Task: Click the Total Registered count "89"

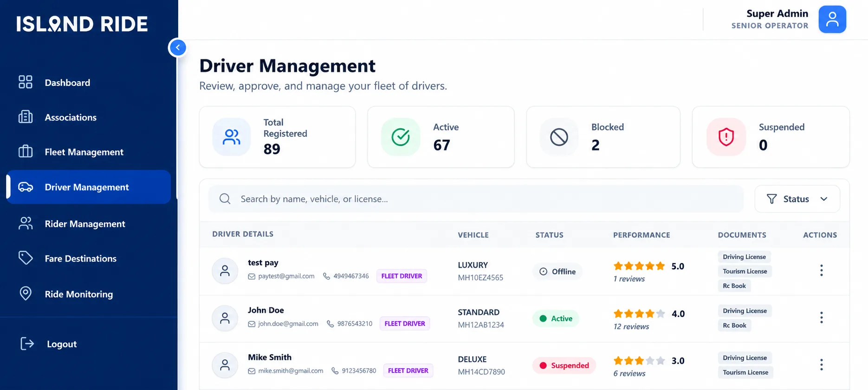Action: point(272,149)
